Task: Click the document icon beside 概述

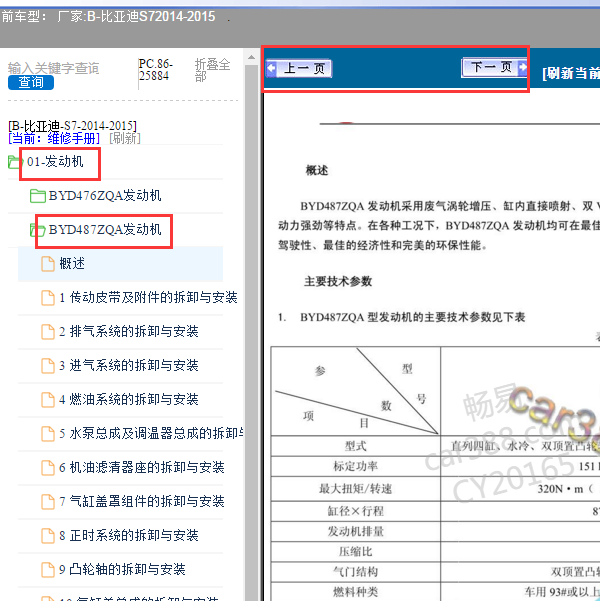Action: click(48, 264)
